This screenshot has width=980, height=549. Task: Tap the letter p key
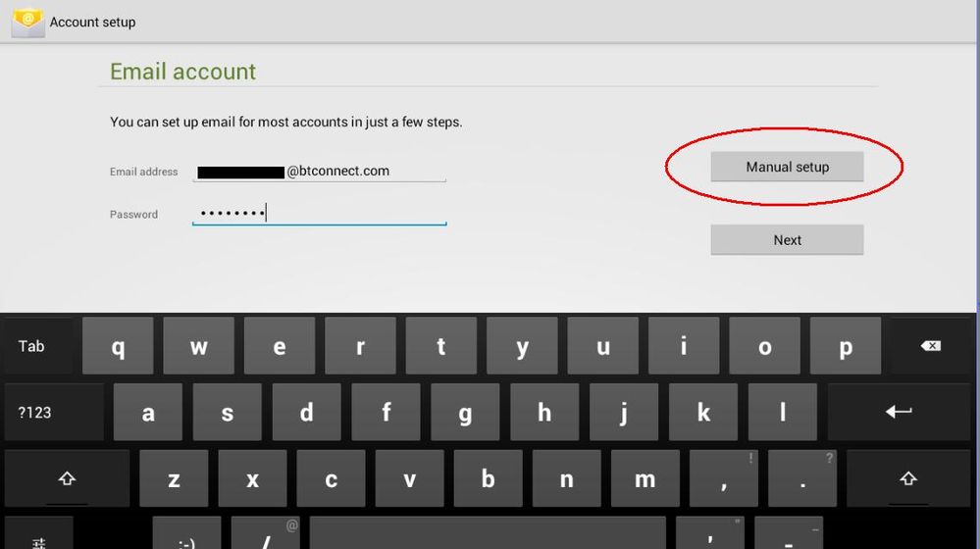click(845, 346)
